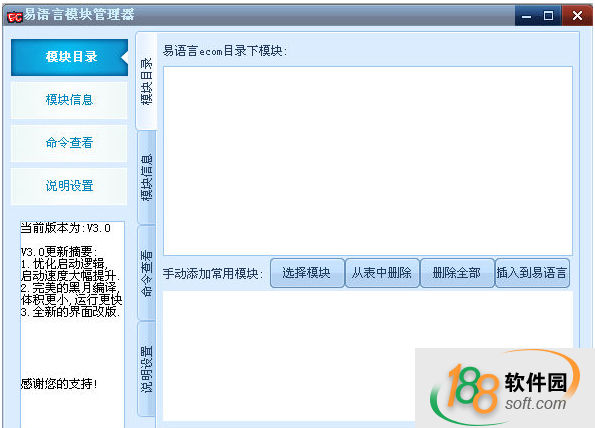
Task: Switch to the vertical 说明设置 tab
Action: coord(146,369)
